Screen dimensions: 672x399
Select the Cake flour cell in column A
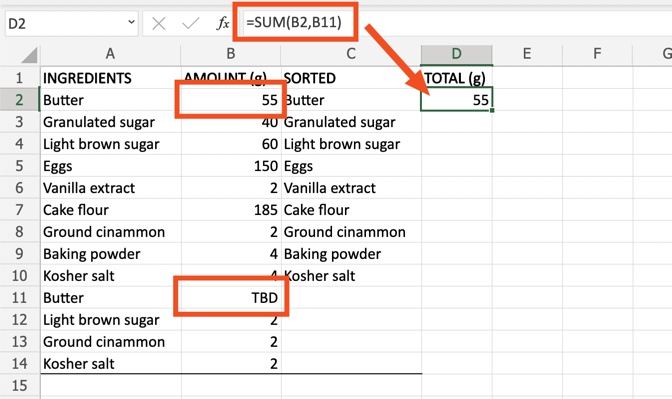point(111,210)
